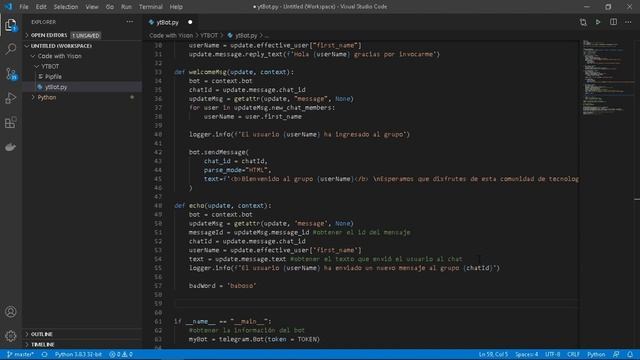Click the minimap code overview
The image size is (640, 360).
607,78
